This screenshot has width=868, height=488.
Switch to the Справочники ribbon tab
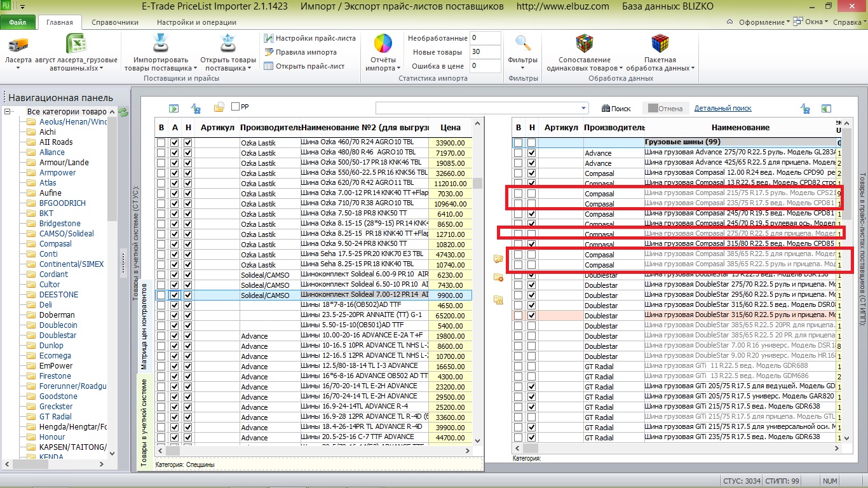115,22
